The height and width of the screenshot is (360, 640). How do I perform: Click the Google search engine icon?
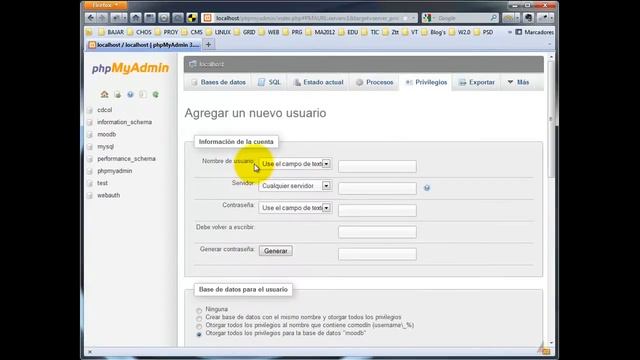tap(427, 18)
